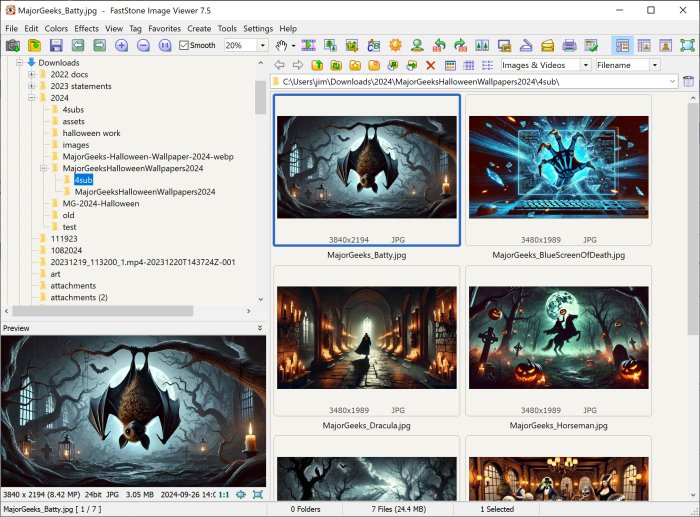Save image with the floppy disk icon
Screen dimensions: 700x517
[x=56, y=45]
